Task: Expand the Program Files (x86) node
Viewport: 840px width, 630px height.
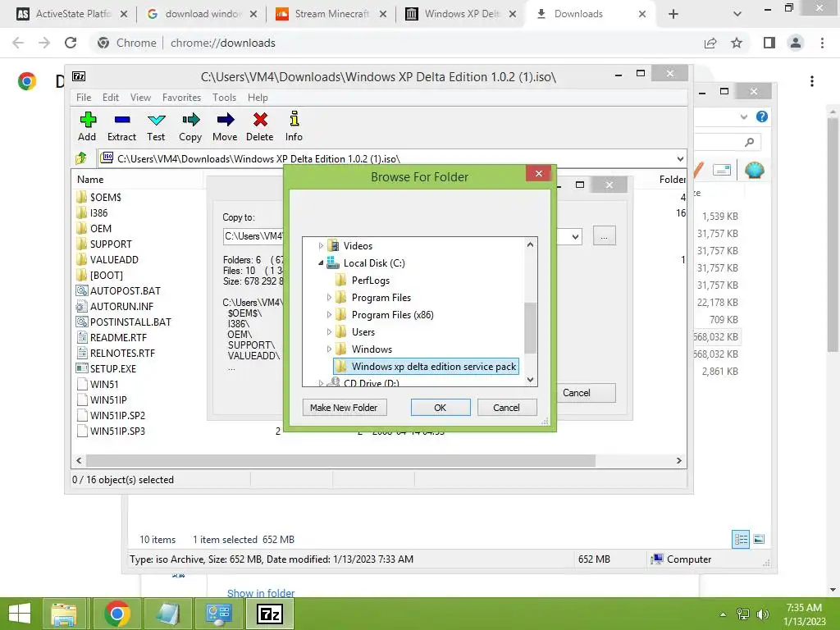Action: (x=329, y=314)
